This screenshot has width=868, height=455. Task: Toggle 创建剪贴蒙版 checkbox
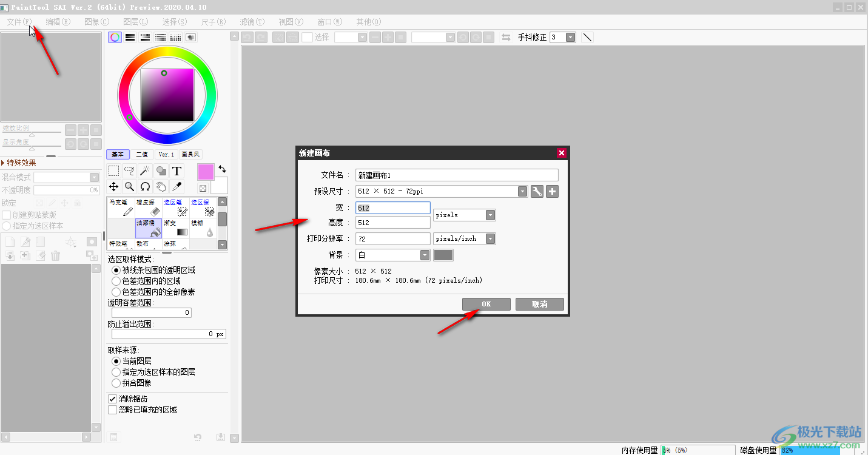6,215
